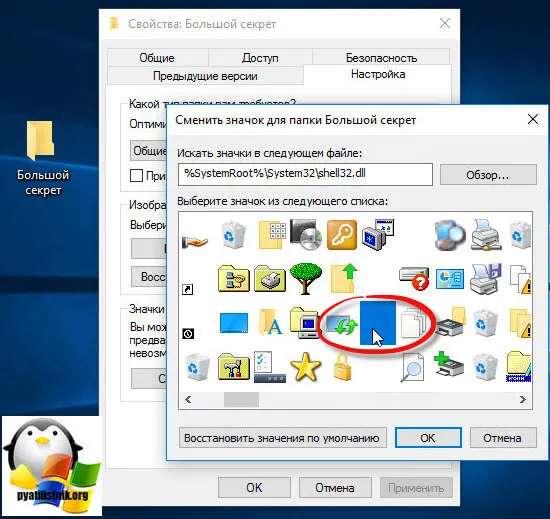Image resolution: width=550 pixels, height=519 pixels.
Task: Tick the checkbox in the Свойства window
Action: click(136, 175)
